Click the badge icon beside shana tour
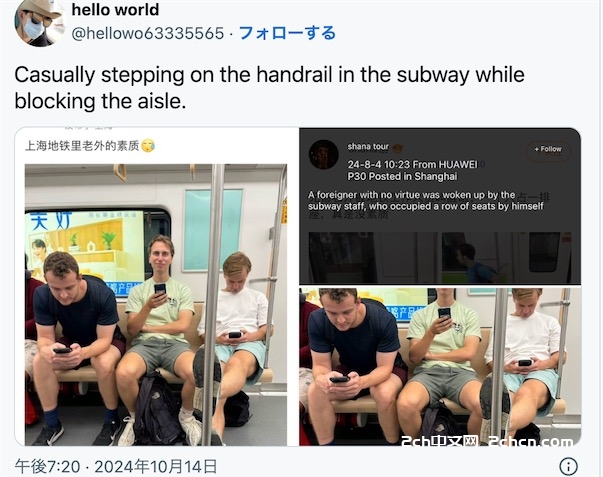Image resolution: width=603 pixels, height=477 pixels. (397, 148)
